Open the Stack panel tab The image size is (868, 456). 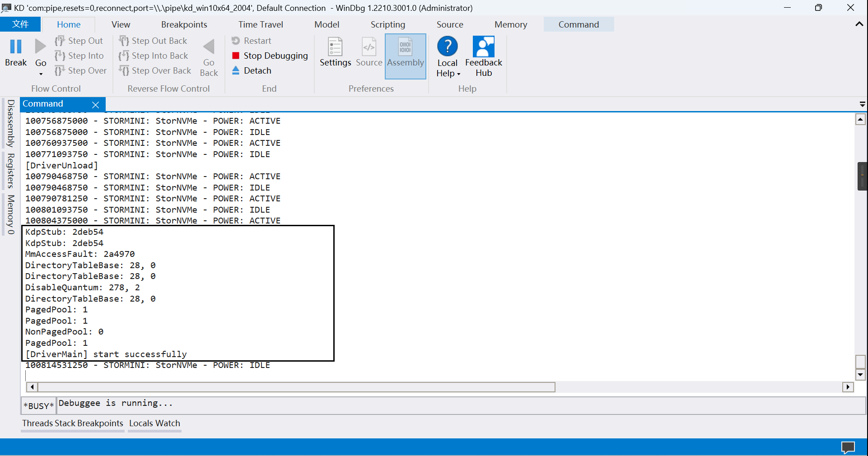[x=65, y=423]
